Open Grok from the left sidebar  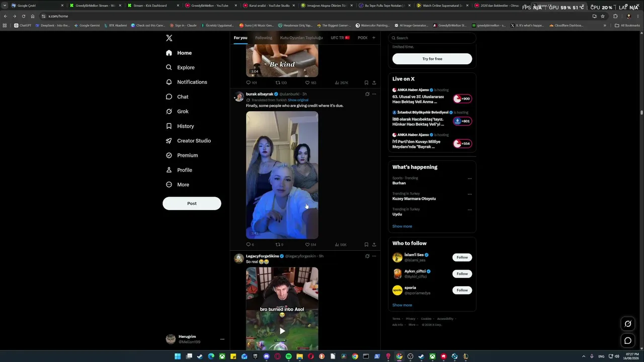pos(177,112)
